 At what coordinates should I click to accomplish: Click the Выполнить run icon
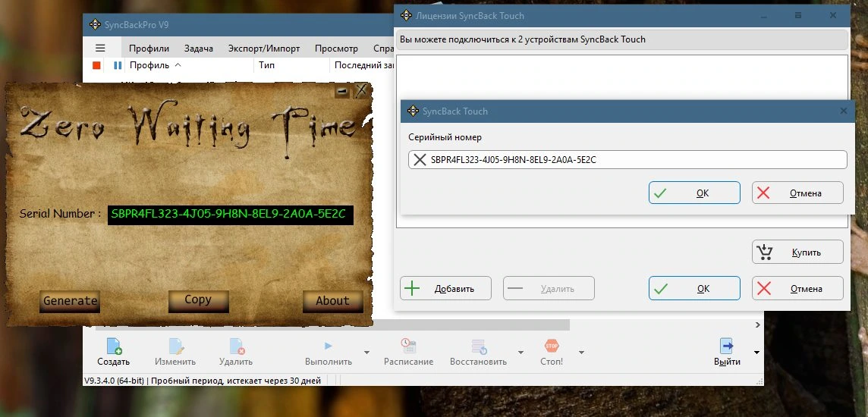(329, 346)
